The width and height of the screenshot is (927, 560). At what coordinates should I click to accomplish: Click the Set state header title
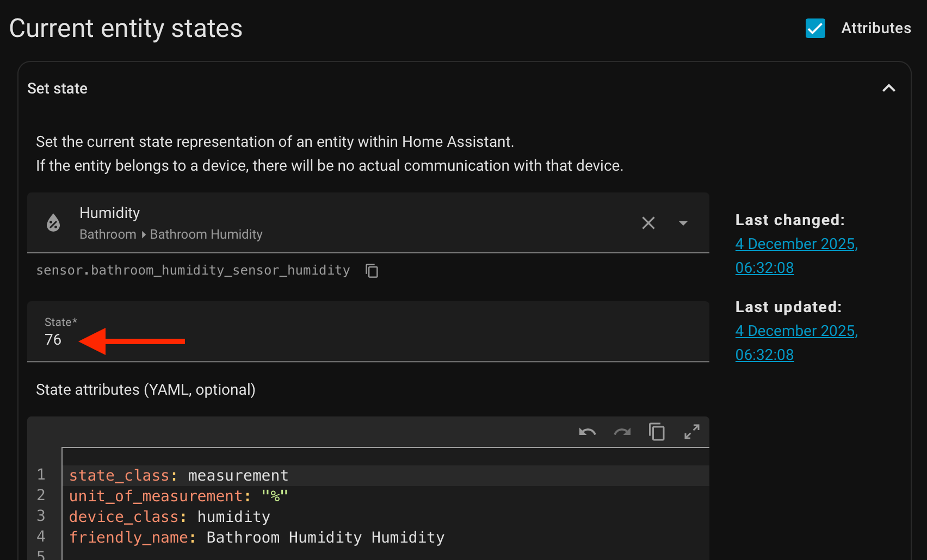58,89
